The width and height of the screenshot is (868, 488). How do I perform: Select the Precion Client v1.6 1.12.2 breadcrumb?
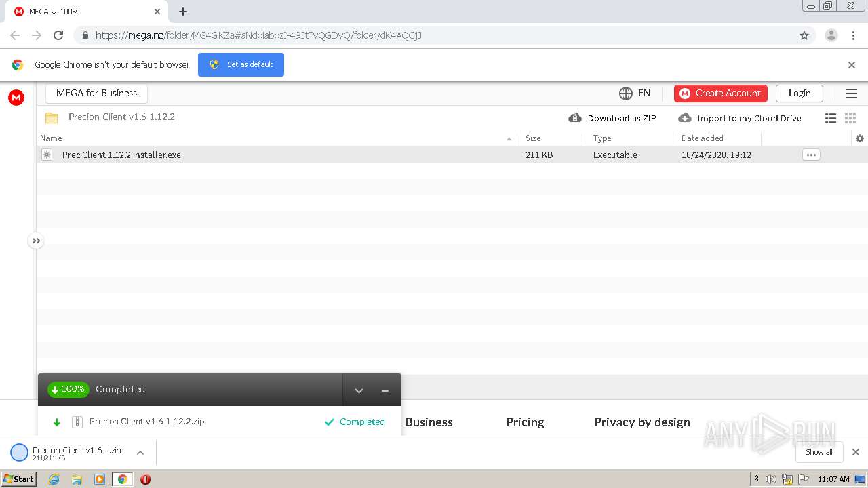[121, 117]
